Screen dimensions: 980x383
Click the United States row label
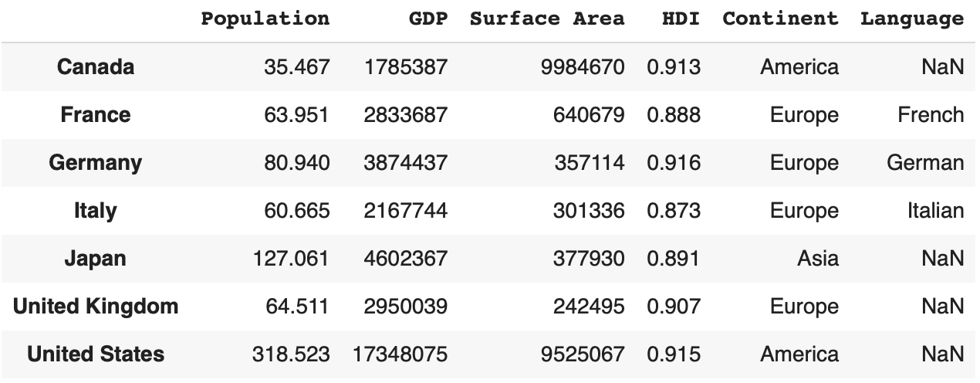(x=96, y=354)
